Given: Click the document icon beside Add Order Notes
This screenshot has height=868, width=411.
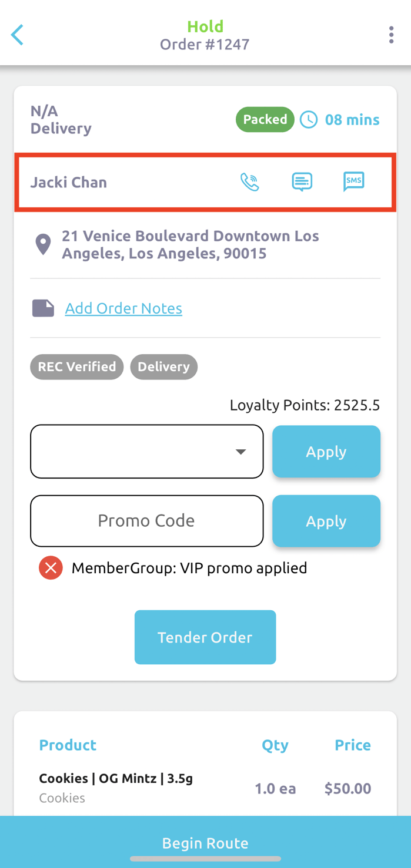Looking at the screenshot, I should pyautogui.click(x=42, y=307).
